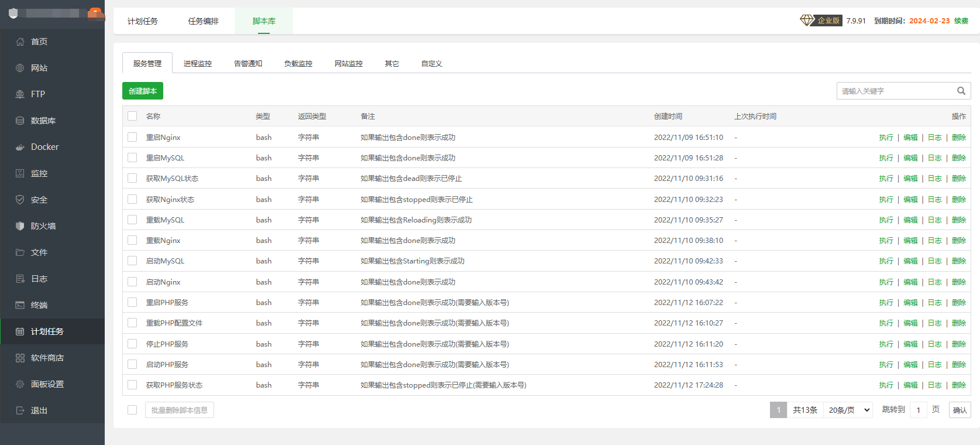Open the 防火墙 firewall icon
Image resolution: width=980 pixels, height=445 pixels.
point(20,226)
